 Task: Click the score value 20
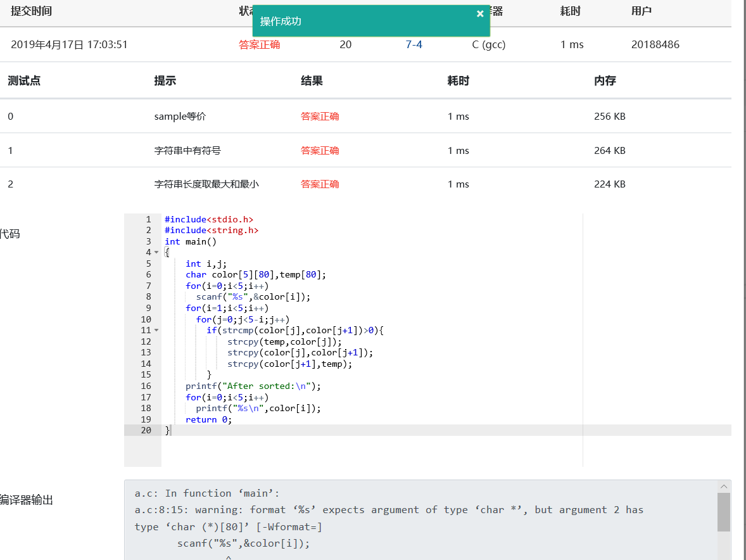(346, 45)
